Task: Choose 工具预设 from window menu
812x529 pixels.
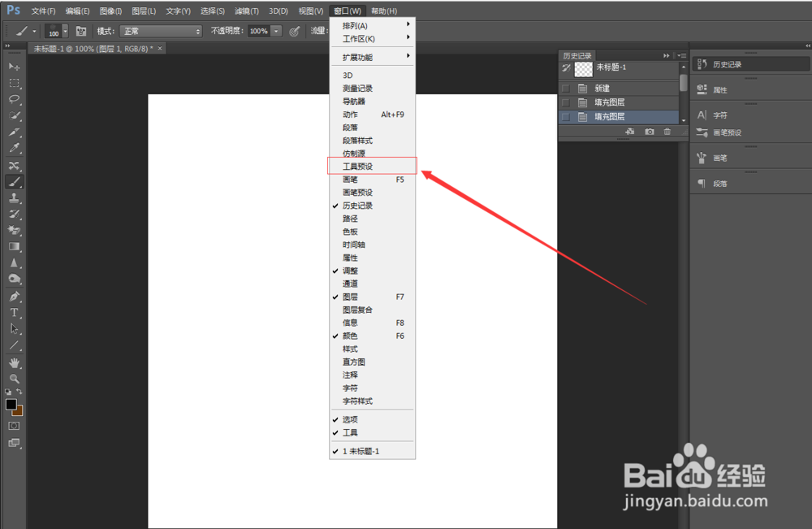Action: [373, 167]
